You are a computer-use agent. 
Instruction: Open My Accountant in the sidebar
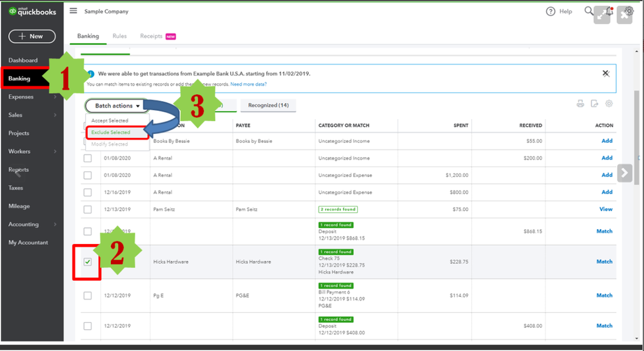pos(28,243)
